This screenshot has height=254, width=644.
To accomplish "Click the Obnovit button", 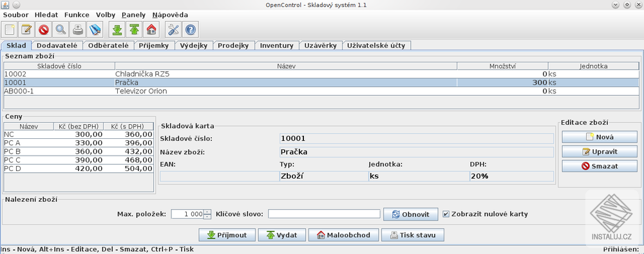I will point(410,214).
